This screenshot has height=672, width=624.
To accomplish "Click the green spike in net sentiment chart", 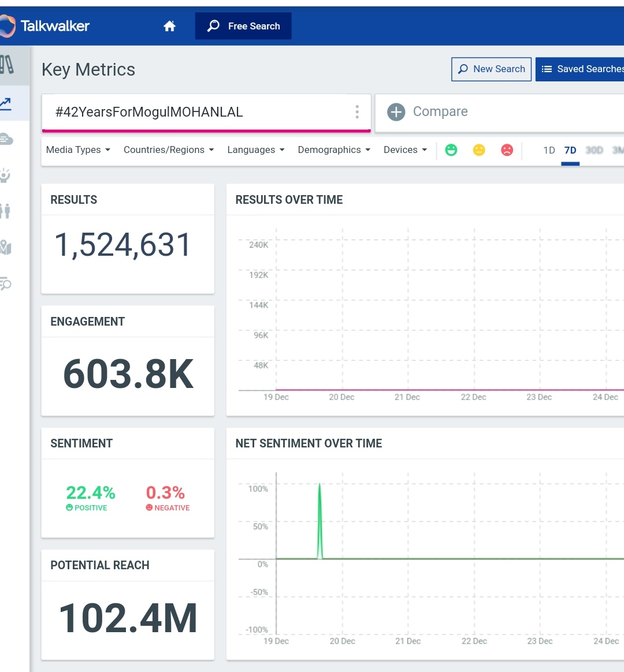I will click(x=320, y=521).
